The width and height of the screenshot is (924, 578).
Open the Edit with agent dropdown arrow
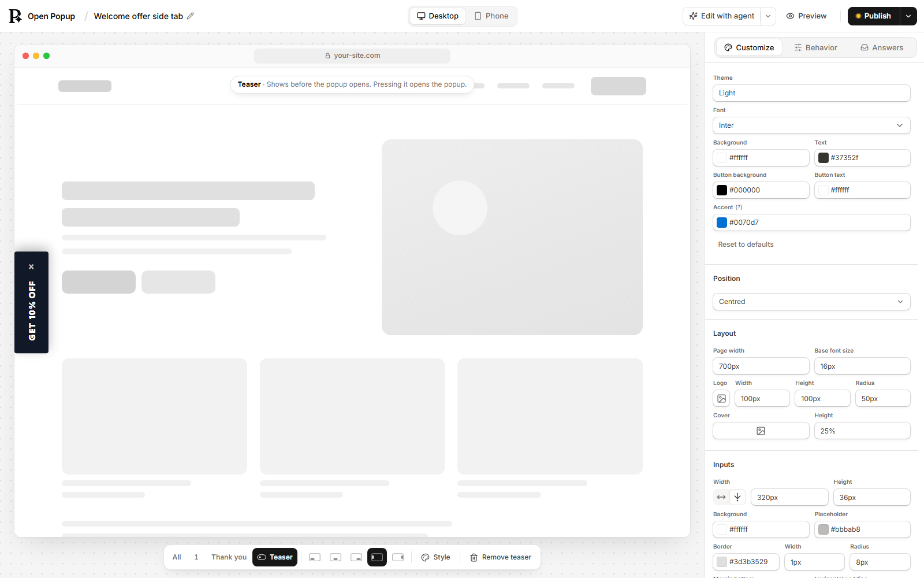(768, 16)
